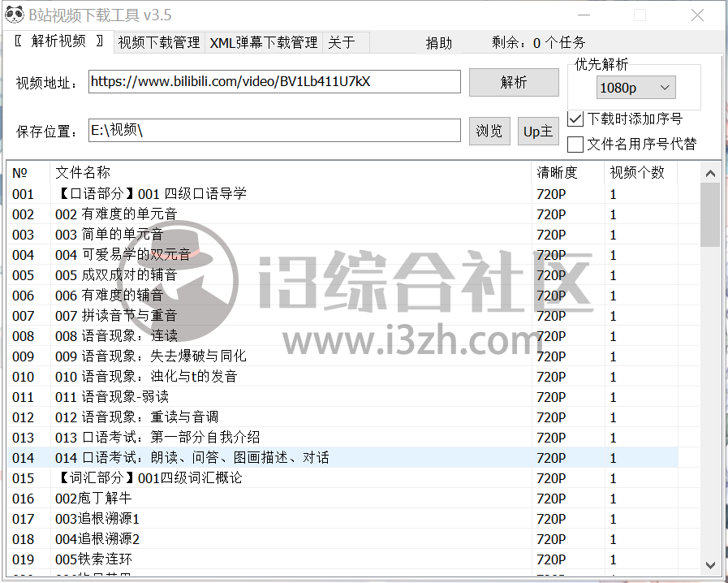Open the 优先解析 1080p dropdown
The image size is (728, 583).
pos(635,88)
